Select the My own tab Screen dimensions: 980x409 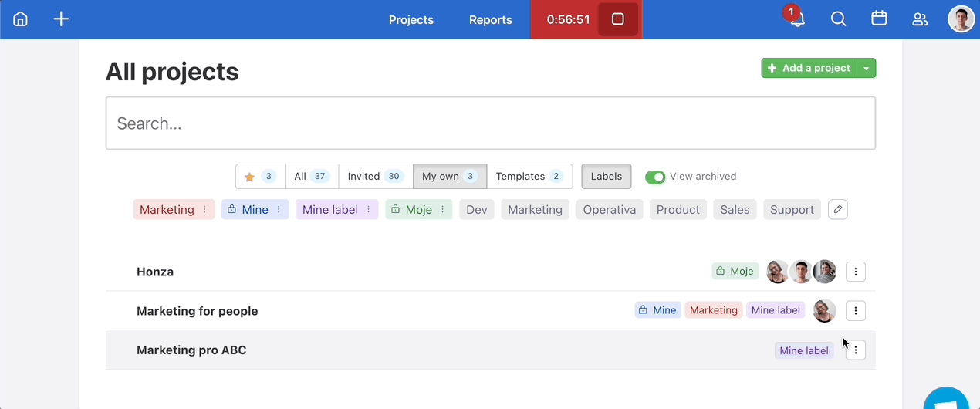click(x=450, y=176)
